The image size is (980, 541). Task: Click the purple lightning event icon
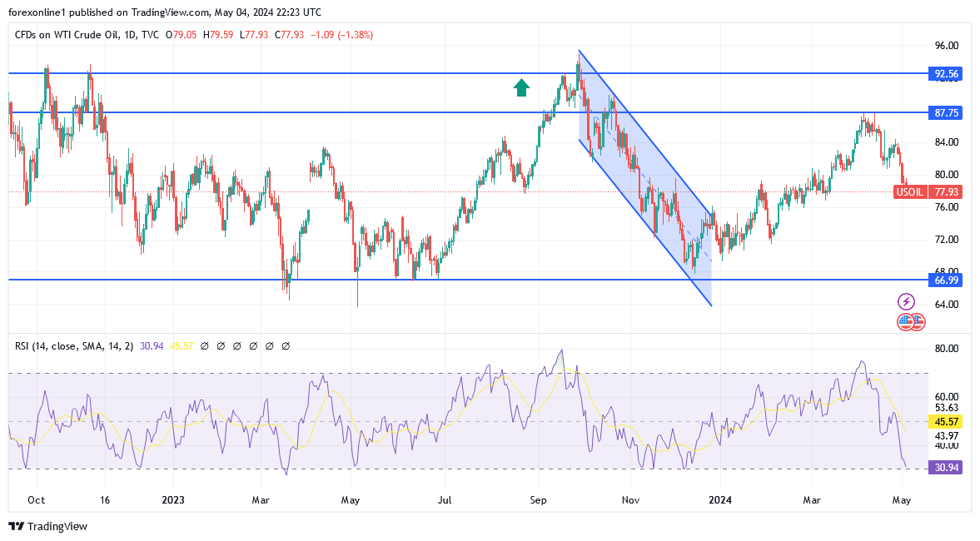pos(906,302)
